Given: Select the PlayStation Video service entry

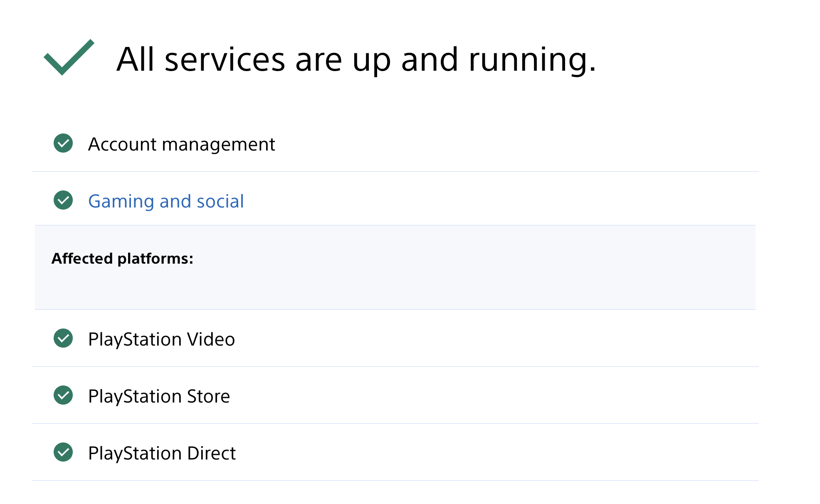Looking at the screenshot, I should [161, 339].
